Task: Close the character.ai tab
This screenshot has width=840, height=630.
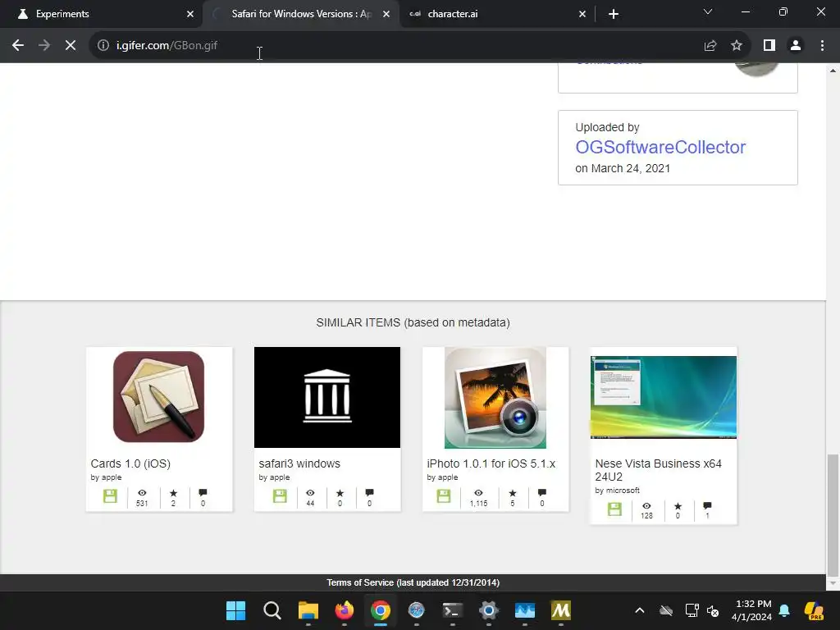Action: [582, 14]
